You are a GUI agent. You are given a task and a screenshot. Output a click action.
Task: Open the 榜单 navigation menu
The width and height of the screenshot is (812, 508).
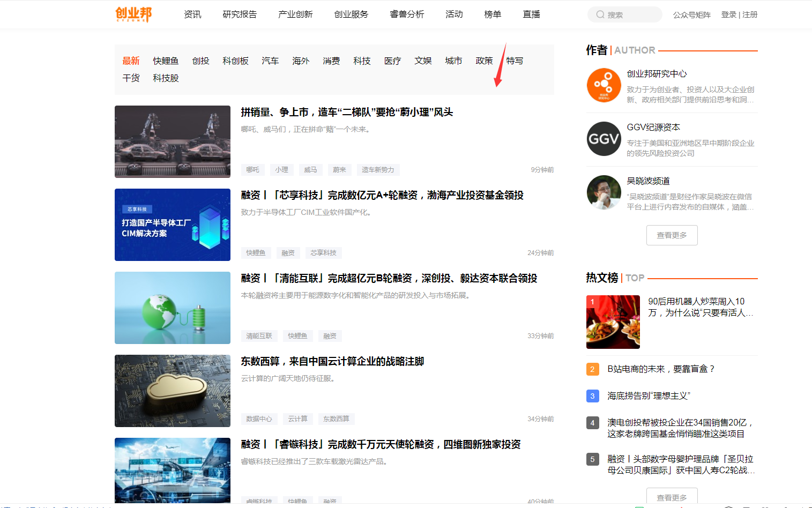(493, 14)
